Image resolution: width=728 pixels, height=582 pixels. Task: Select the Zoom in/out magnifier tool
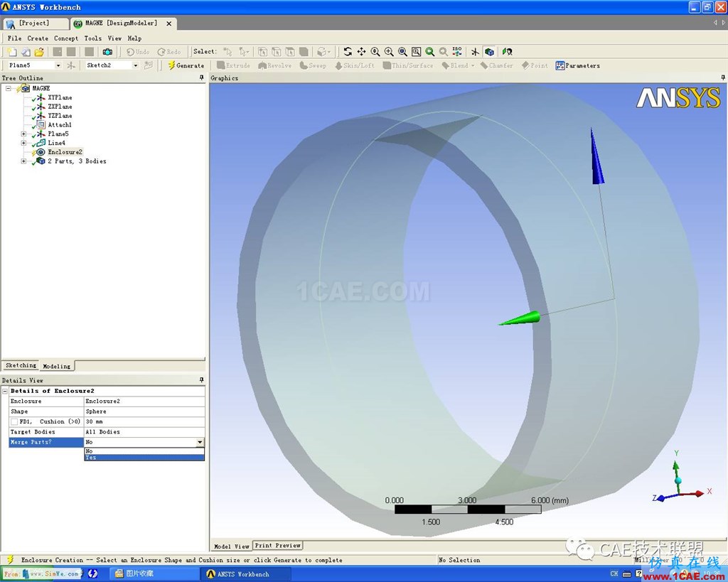coord(375,52)
